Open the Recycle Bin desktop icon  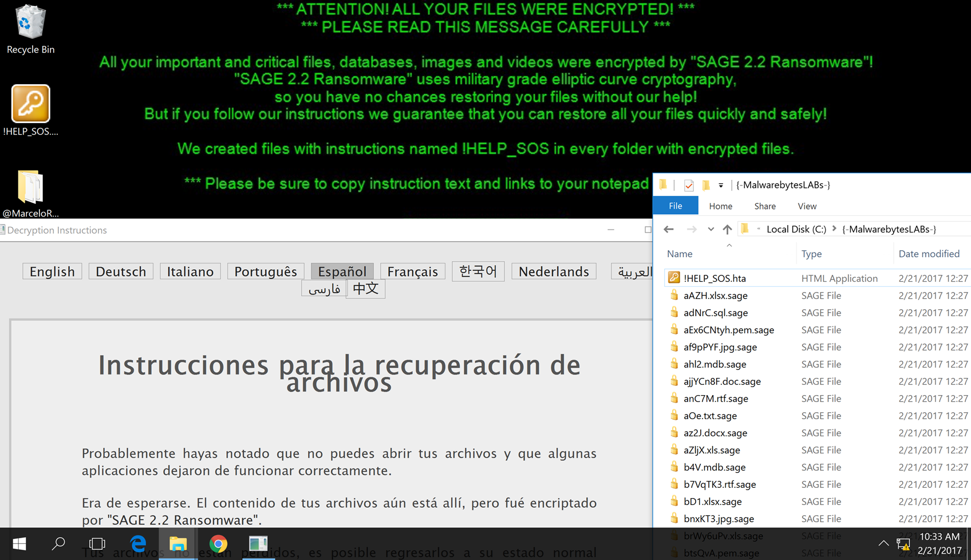30,30
